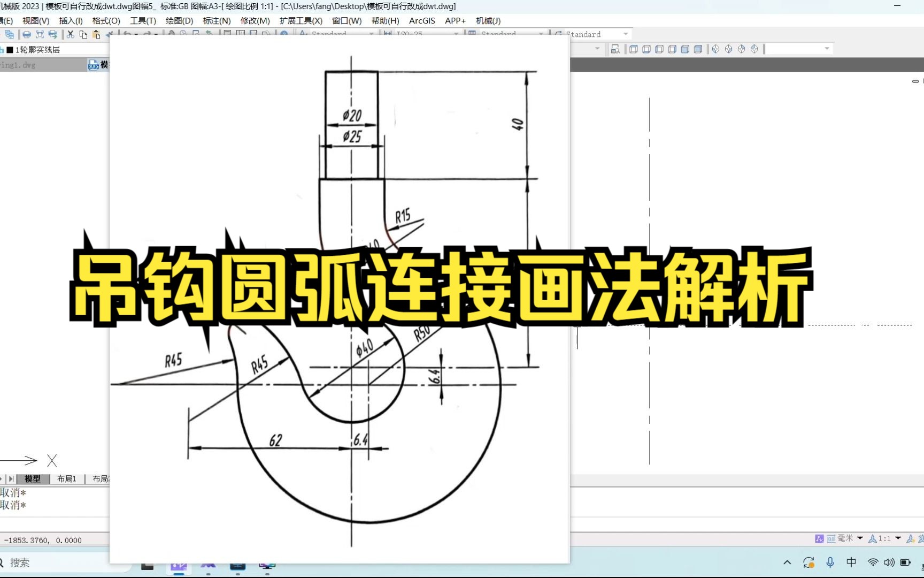924x578 pixels.
Task: Click the quick-select icon before the view cubes
Action: [615, 49]
